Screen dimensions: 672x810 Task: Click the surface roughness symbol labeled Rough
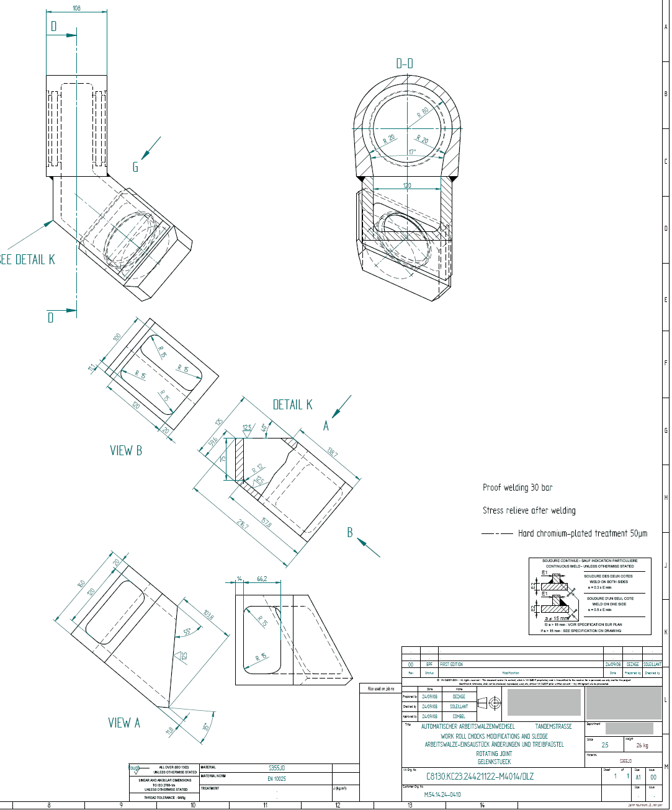[x=134, y=769]
